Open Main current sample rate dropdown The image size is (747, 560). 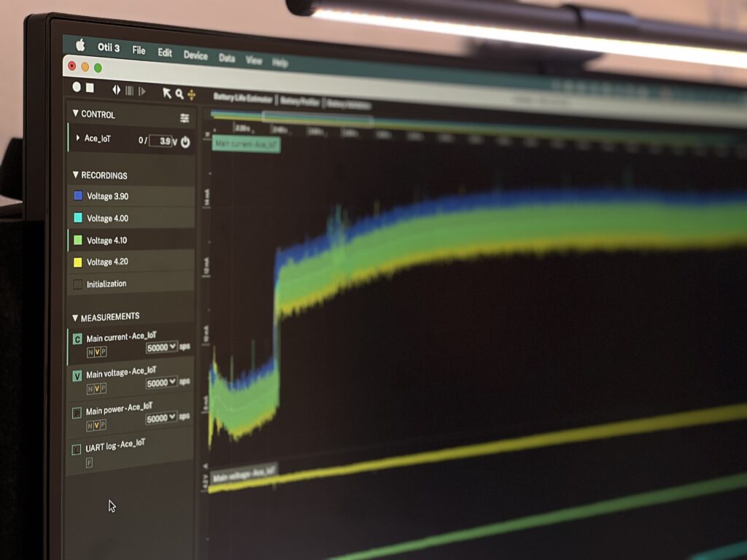(161, 347)
